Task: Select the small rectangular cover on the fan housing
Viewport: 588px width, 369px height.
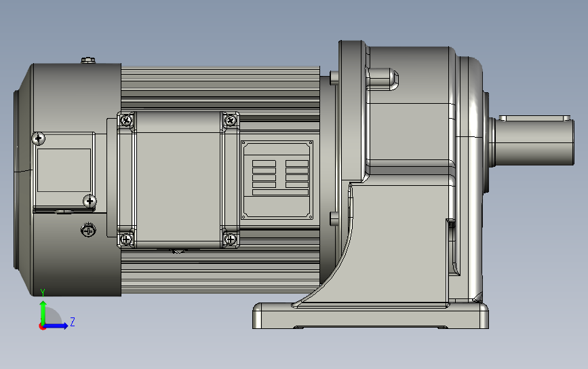Action: coord(64,171)
